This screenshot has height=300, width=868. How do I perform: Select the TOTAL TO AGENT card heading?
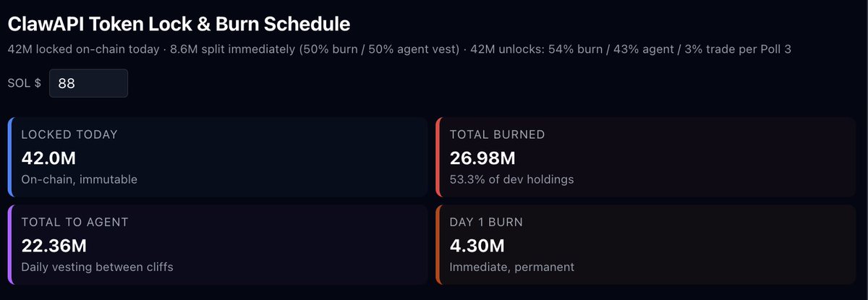[75, 223]
